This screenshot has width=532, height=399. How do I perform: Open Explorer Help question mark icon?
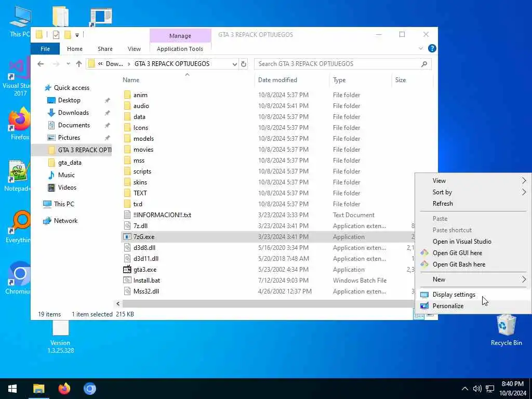pyautogui.click(x=432, y=48)
